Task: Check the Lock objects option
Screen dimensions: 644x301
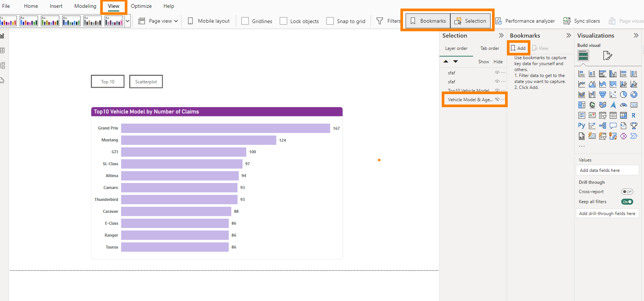Action: point(283,21)
